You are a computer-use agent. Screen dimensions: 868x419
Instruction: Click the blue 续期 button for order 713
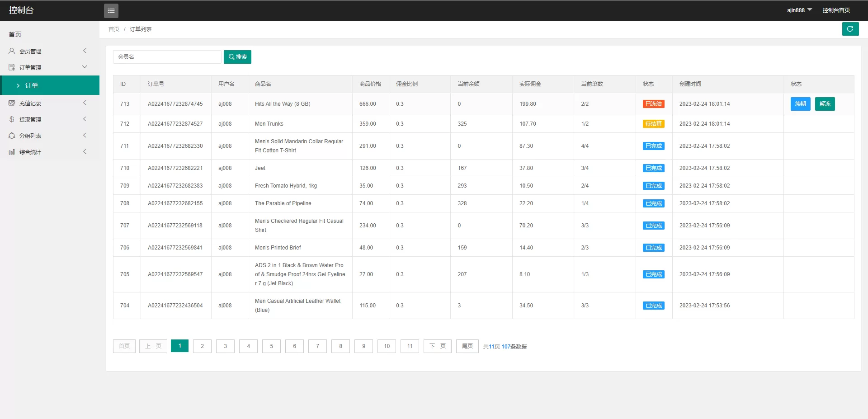pos(800,104)
